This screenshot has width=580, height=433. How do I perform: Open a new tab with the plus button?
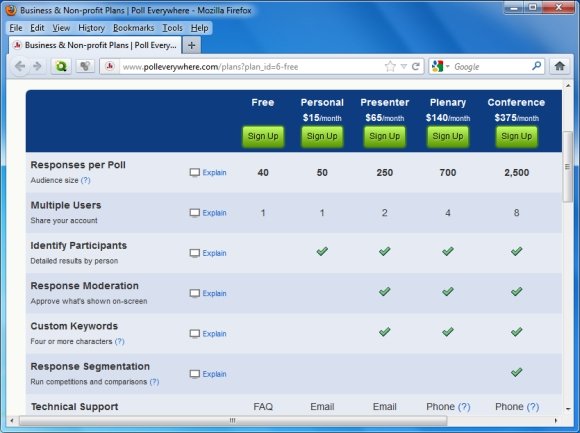[x=192, y=45]
